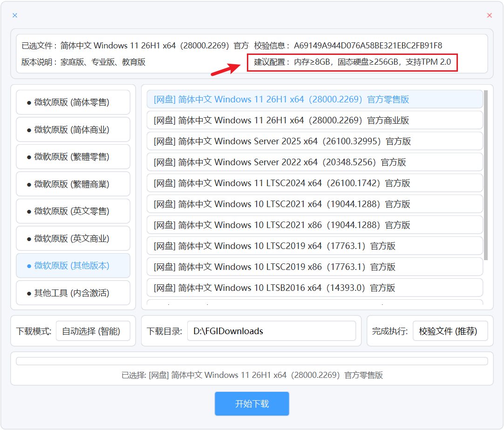Select Windows 10 LTSC2021 x64 entry
This screenshot has height=430, width=504.
[x=315, y=204]
